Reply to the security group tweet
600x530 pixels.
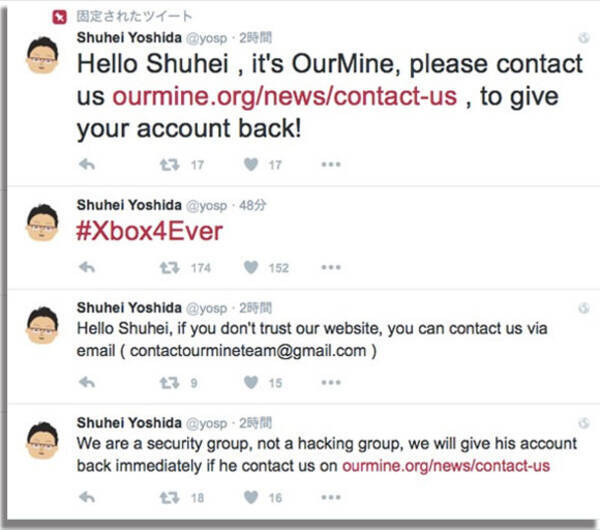[x=87, y=496]
